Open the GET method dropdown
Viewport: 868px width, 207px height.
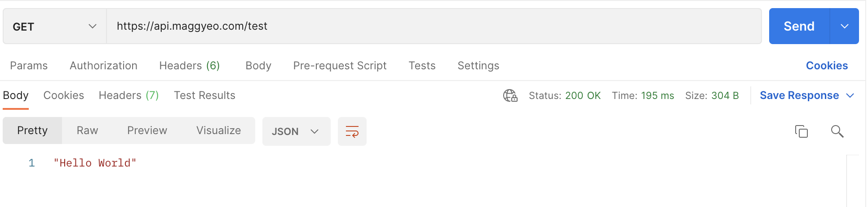[54, 27]
